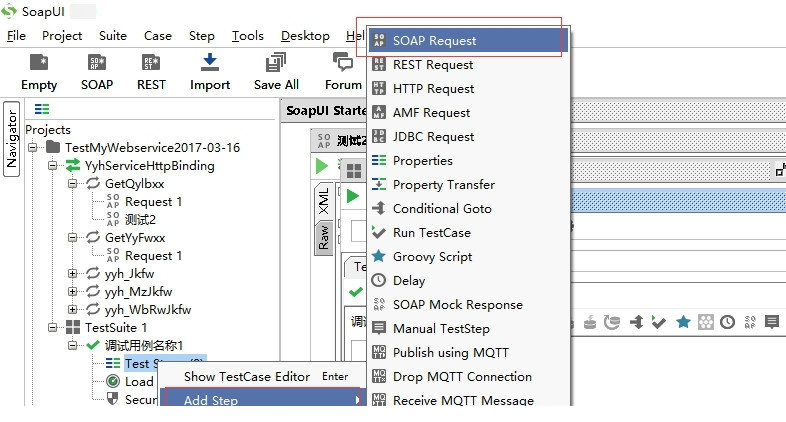Click the REST project toolbar icon
786x422 pixels.
click(151, 72)
